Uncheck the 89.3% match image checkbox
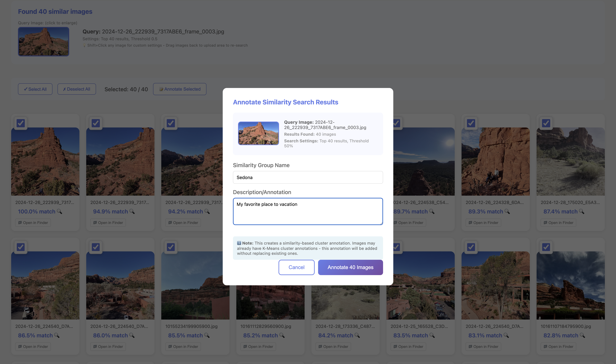616x364 pixels. click(471, 123)
